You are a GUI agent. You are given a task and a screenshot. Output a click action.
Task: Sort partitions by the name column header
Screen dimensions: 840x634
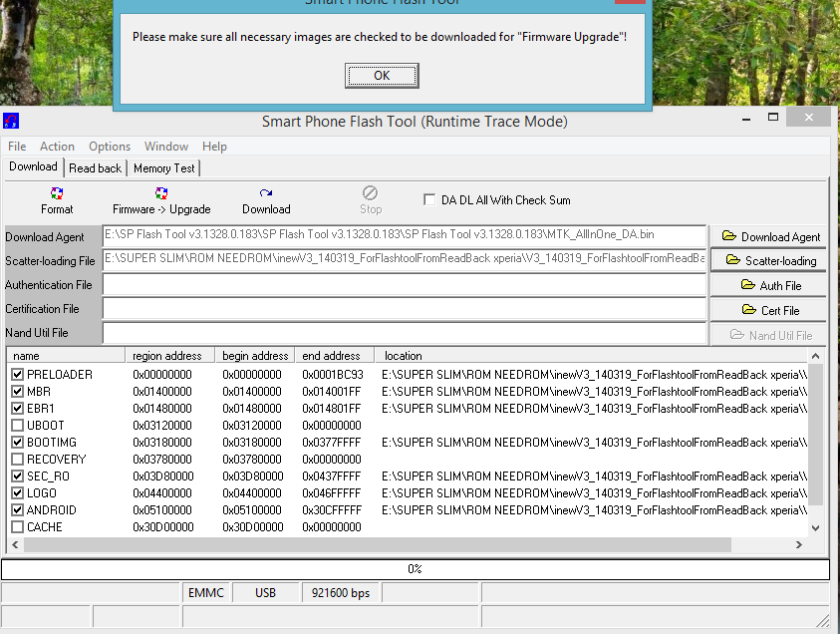(66, 356)
